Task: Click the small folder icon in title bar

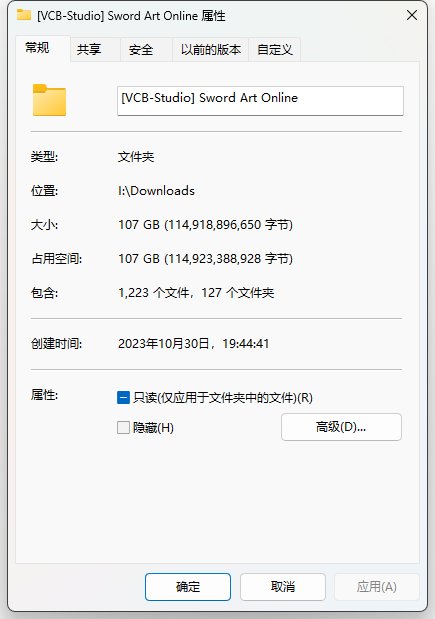Action: 24,15
